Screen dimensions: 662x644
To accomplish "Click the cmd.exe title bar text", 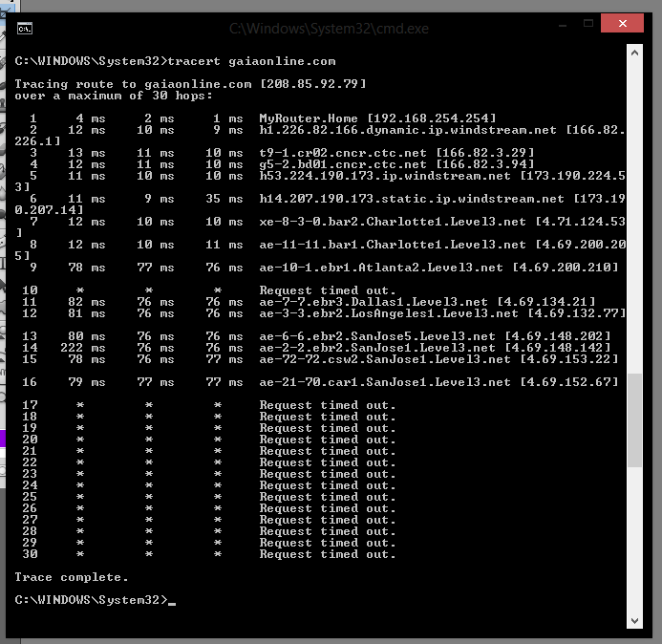I will tap(329, 29).
